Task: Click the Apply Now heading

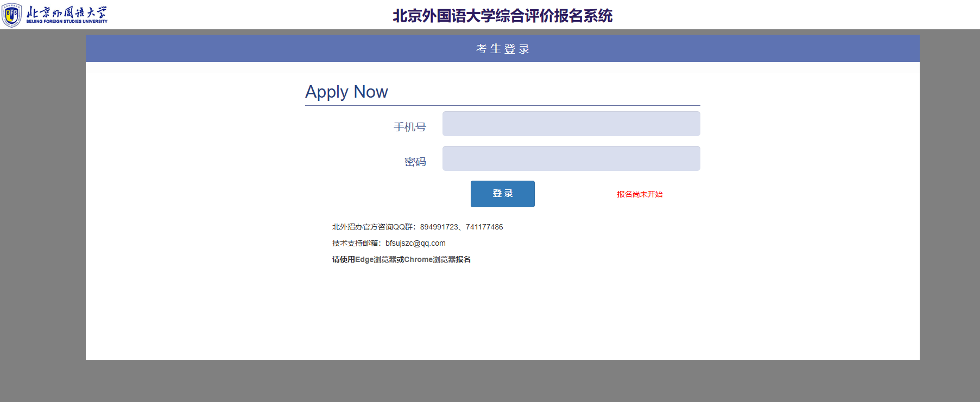Action: tap(346, 92)
